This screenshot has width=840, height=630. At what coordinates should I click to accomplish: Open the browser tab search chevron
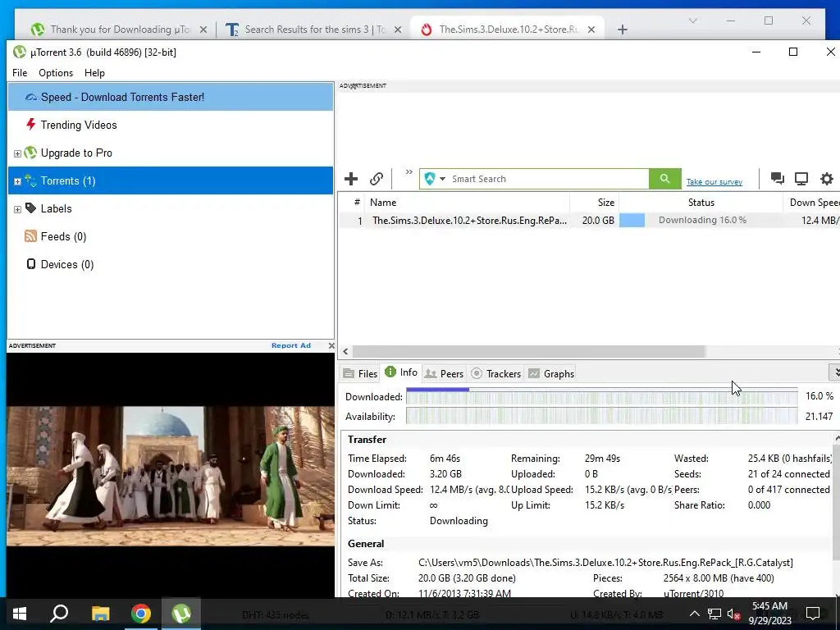click(x=692, y=21)
